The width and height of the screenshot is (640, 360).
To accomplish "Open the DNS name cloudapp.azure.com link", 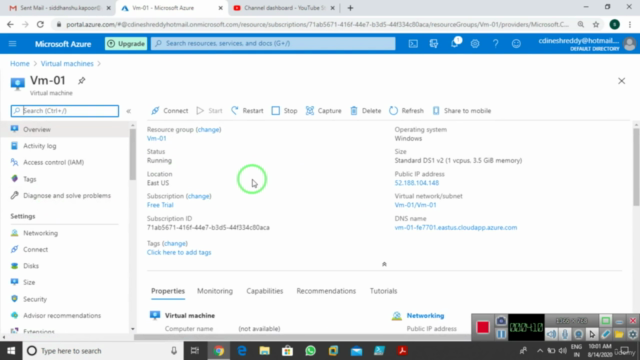I will pyautogui.click(x=456, y=227).
